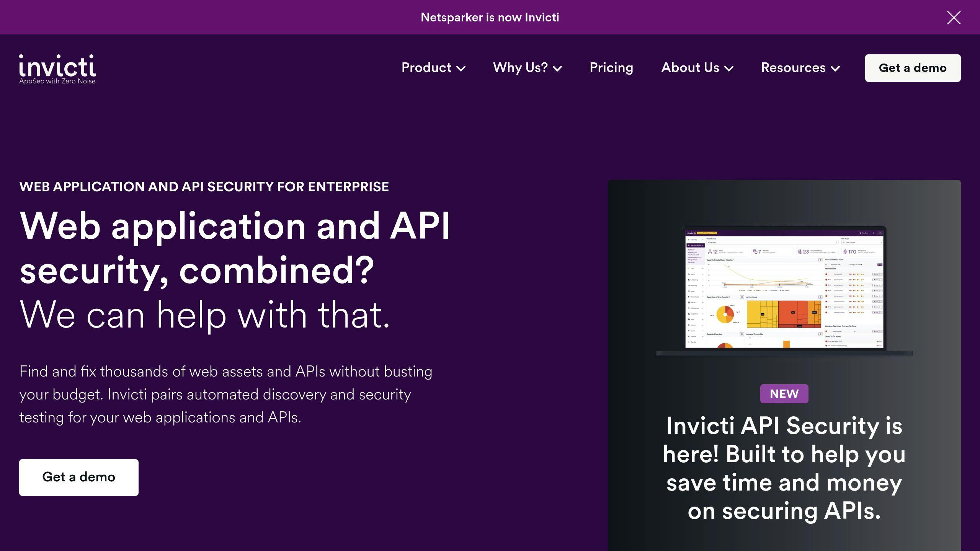Click the notification bell in the dashboard header

[x=874, y=233]
